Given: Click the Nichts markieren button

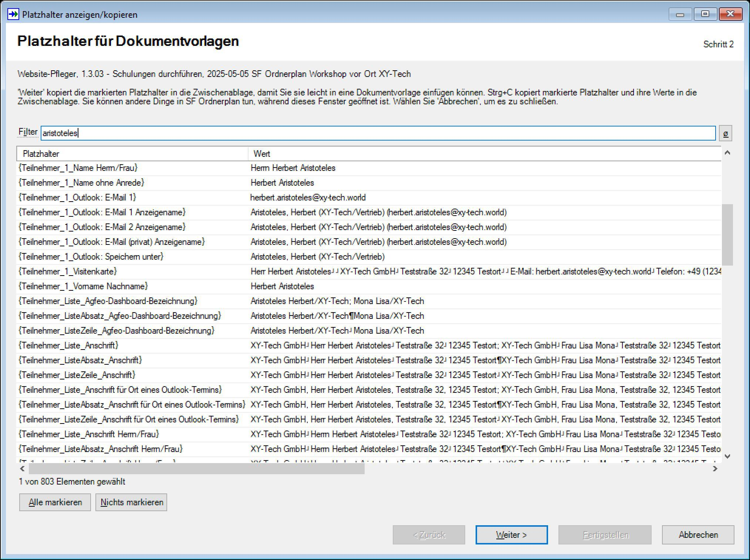Looking at the screenshot, I should 131,502.
